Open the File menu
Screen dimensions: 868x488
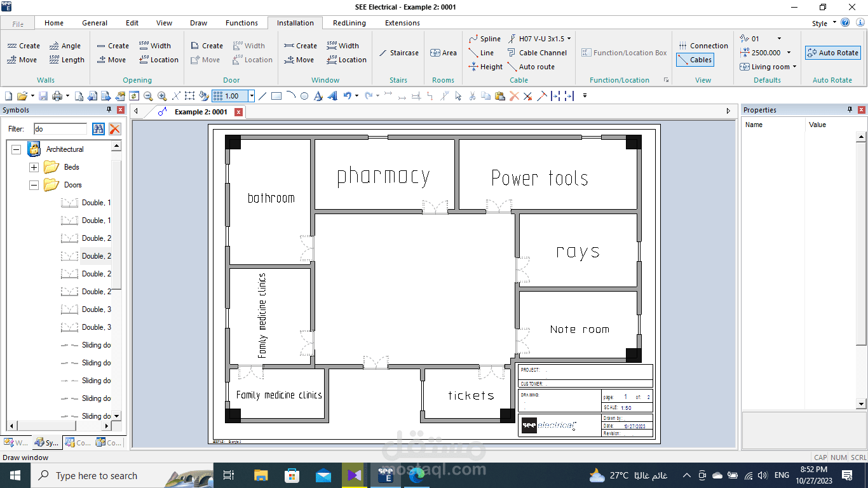point(18,24)
